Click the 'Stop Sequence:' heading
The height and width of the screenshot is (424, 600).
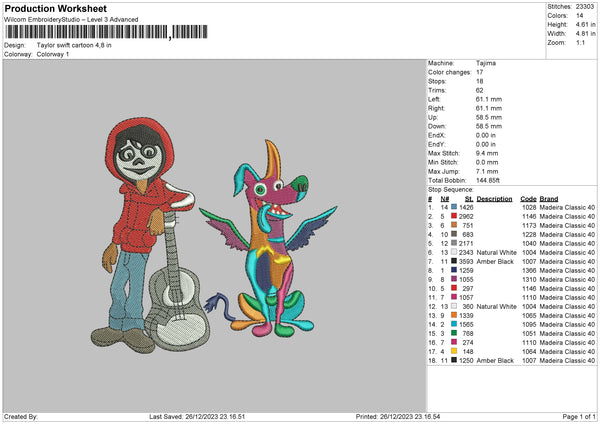pyautogui.click(x=450, y=189)
